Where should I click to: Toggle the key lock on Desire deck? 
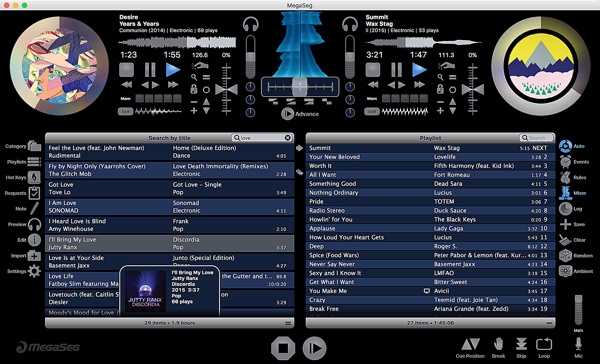194,90
